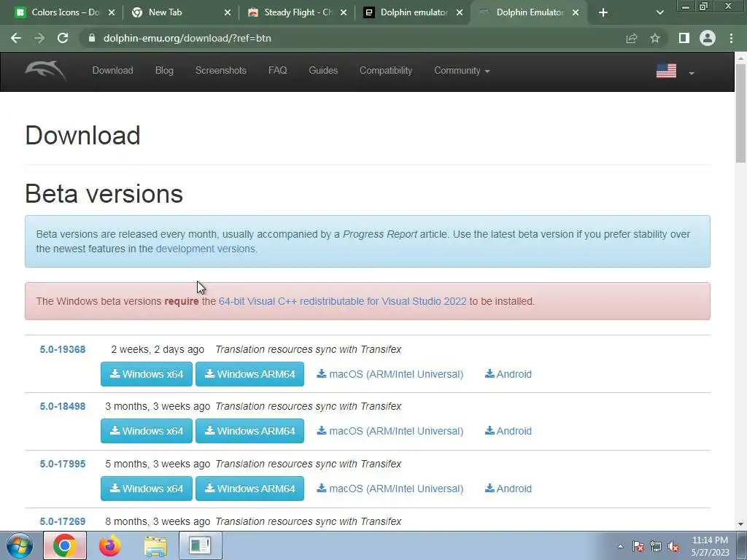The height and width of the screenshot is (560, 747).
Task: Click the padlock site info icon
Action: click(92, 38)
